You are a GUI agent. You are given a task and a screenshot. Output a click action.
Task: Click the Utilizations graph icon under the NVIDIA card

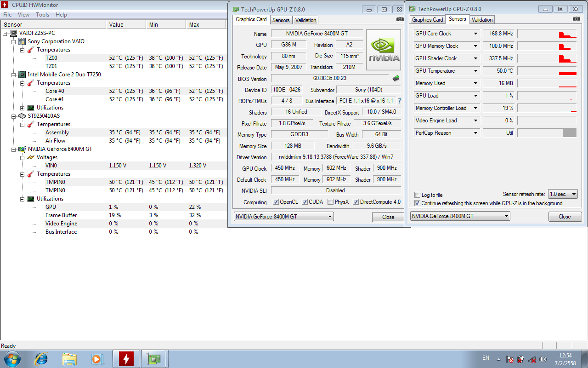coord(31,199)
